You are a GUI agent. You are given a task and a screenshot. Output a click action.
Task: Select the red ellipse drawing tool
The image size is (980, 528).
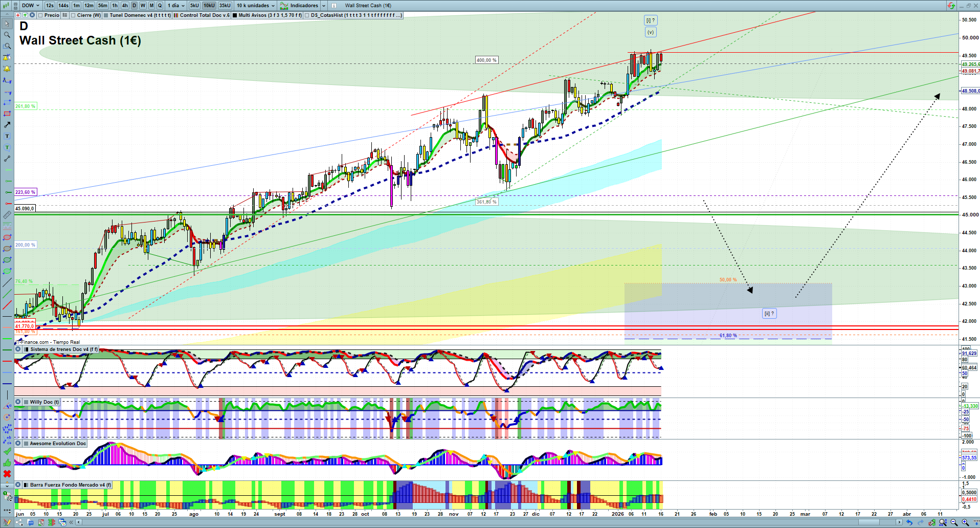pyautogui.click(x=7, y=237)
